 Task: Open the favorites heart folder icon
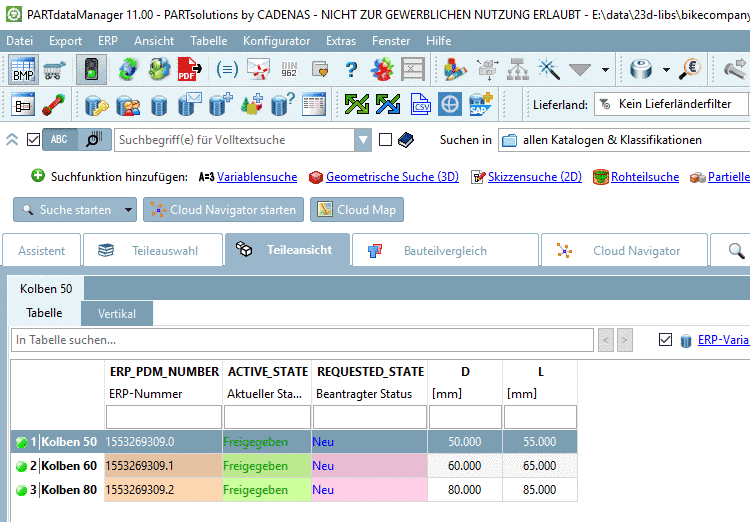coord(320,70)
